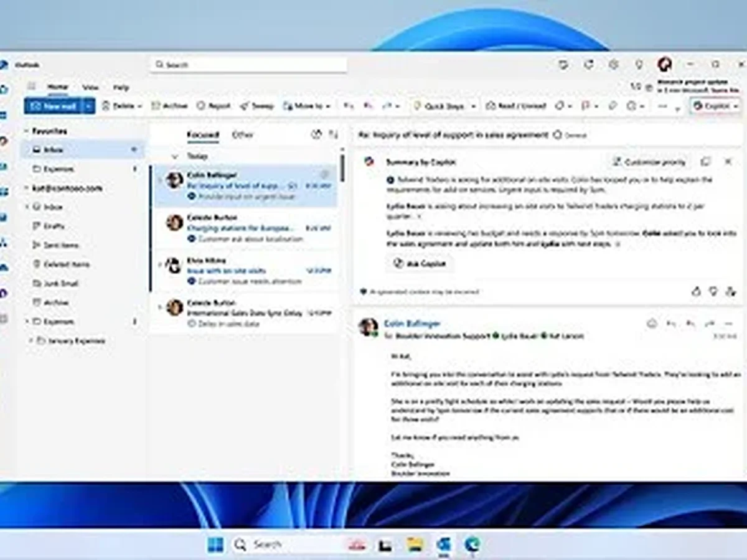The width and height of the screenshot is (747, 560).
Task: Click the lightbulb tips icon
Action: coord(639,64)
